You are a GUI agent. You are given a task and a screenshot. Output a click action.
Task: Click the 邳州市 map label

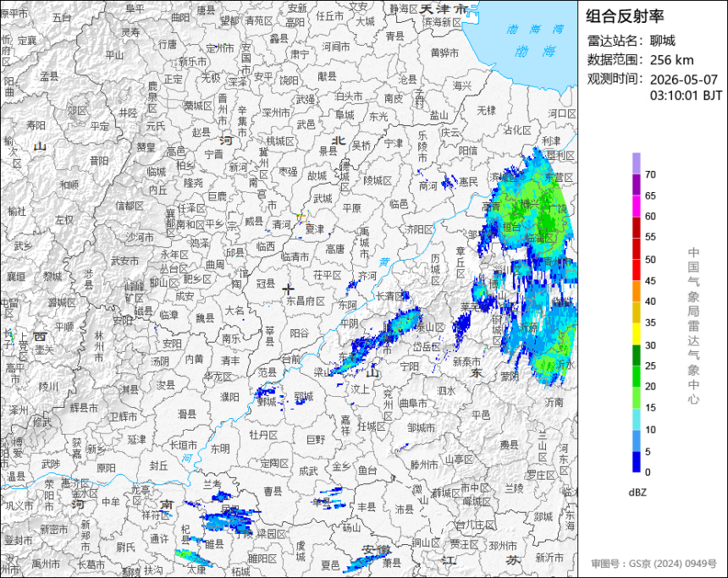tap(503, 546)
